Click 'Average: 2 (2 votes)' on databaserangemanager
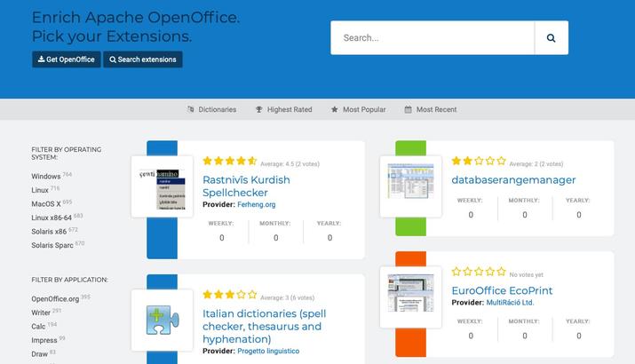The image size is (635, 364). tap(536, 164)
